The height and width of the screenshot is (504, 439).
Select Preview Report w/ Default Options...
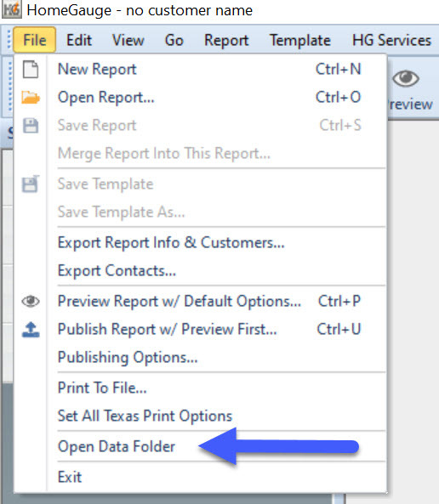pyautogui.click(x=200, y=301)
